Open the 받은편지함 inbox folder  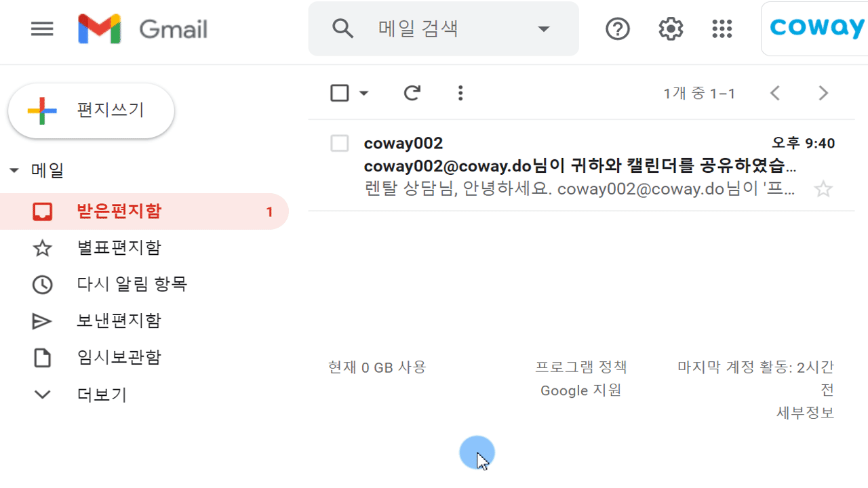point(144,211)
